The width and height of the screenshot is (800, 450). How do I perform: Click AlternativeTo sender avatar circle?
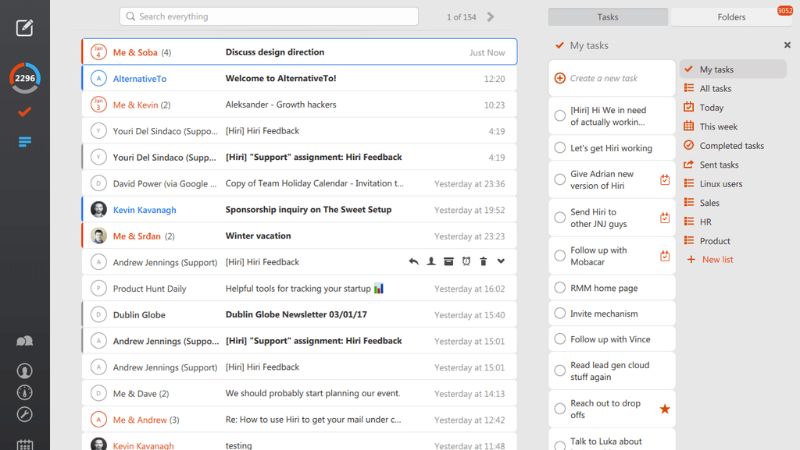click(x=98, y=78)
